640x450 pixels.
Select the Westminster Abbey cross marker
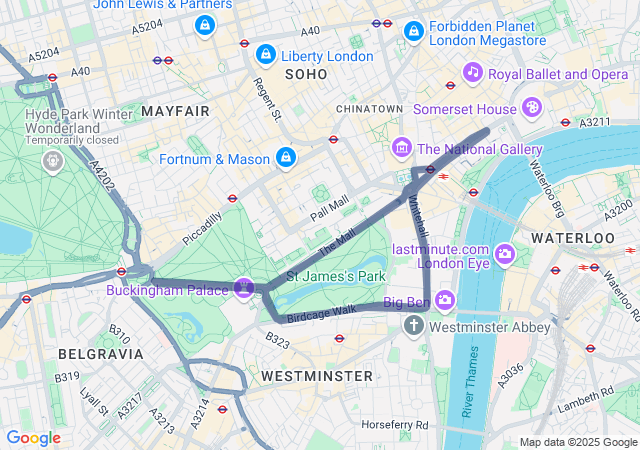(414, 326)
